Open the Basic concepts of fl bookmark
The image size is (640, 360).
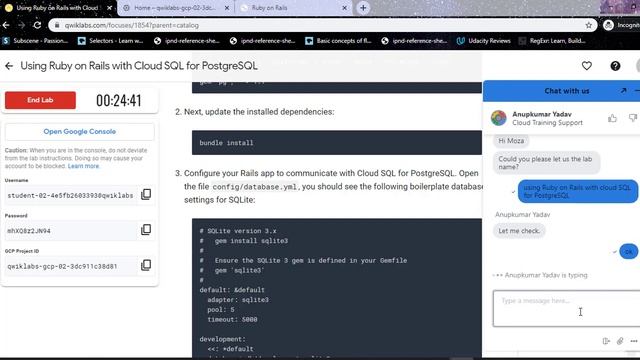[x=338, y=41]
